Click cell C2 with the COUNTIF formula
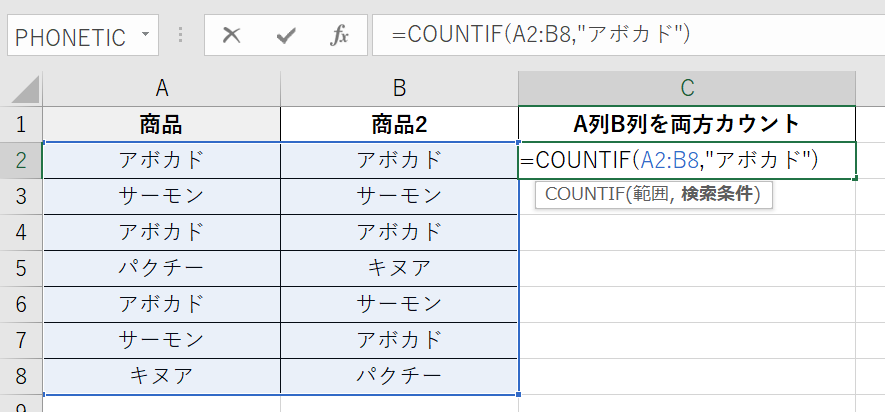The height and width of the screenshot is (412, 885). click(x=687, y=160)
